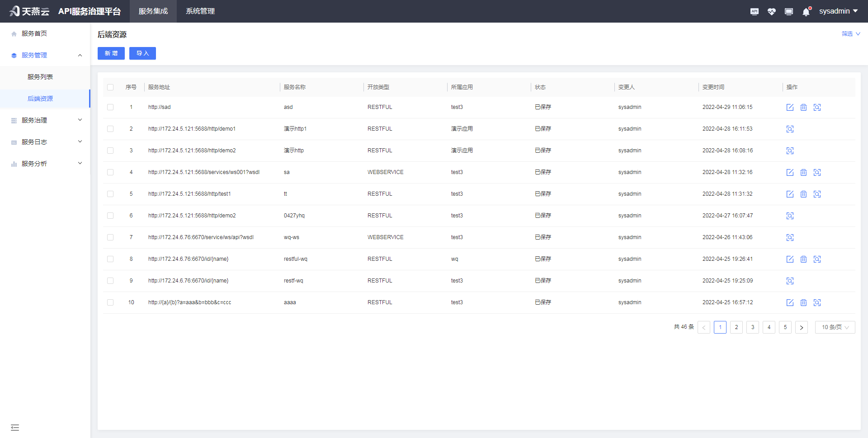View details of the wq-ws webservice
This screenshot has width=868, height=438.
coord(789,237)
